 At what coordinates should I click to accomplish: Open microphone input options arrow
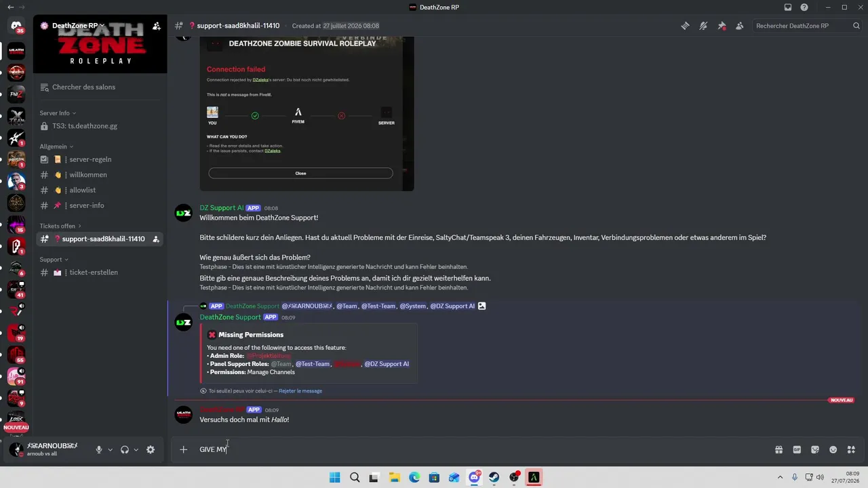pyautogui.click(x=110, y=449)
